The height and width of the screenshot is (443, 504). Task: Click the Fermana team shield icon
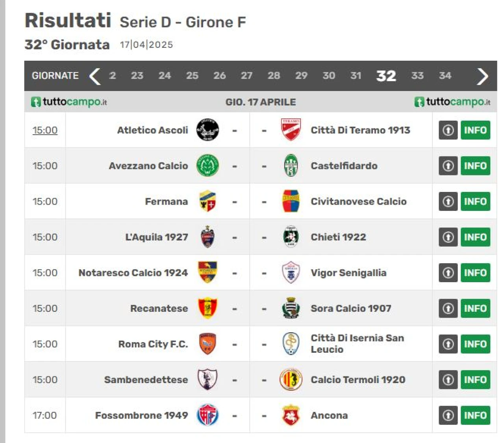[208, 201]
